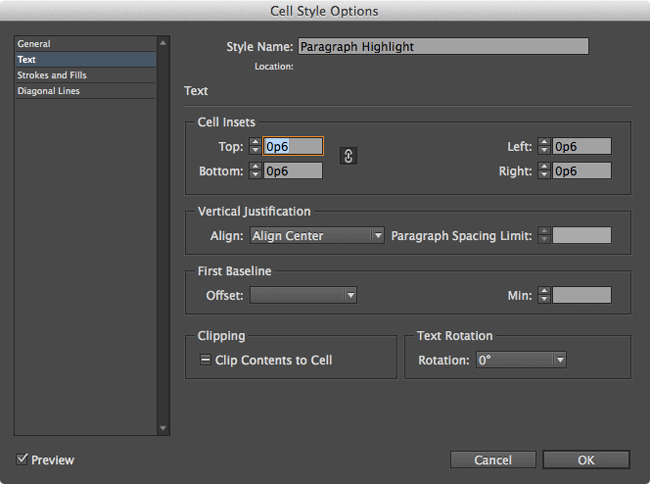
Task: Click the OK button
Action: [x=586, y=460]
